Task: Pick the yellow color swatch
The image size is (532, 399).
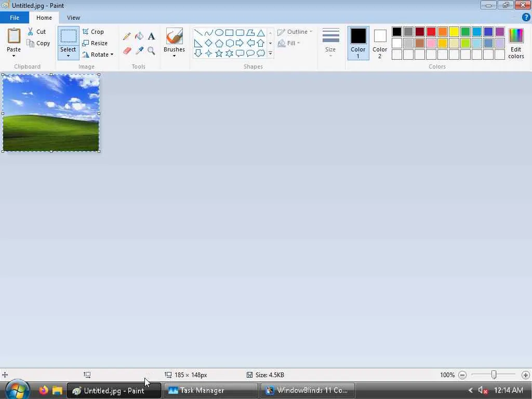Action: (454, 32)
